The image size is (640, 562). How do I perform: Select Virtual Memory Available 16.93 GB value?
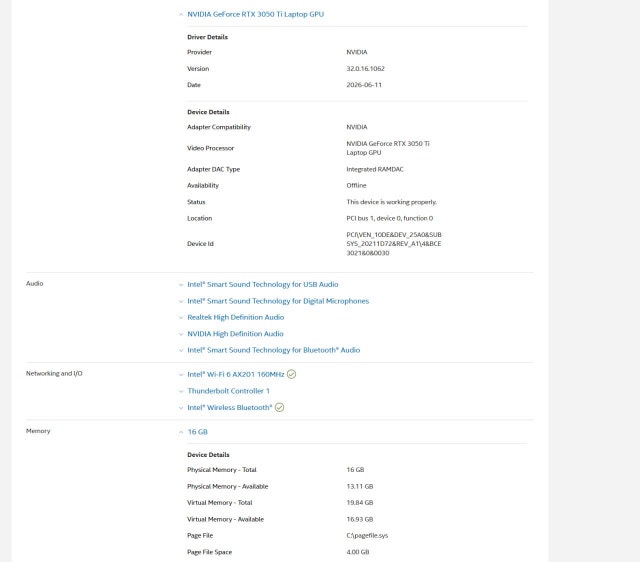pyautogui.click(x=360, y=519)
